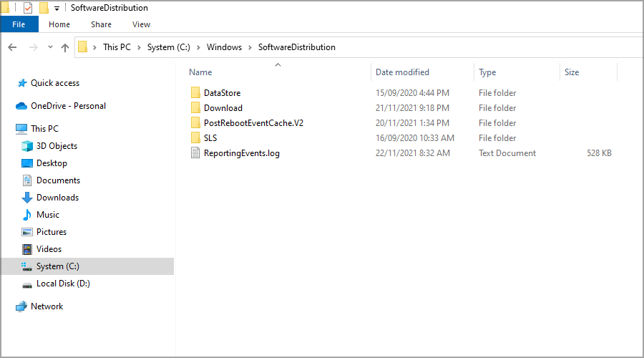
Task: Open Desktop in navigation pane
Action: (x=52, y=163)
